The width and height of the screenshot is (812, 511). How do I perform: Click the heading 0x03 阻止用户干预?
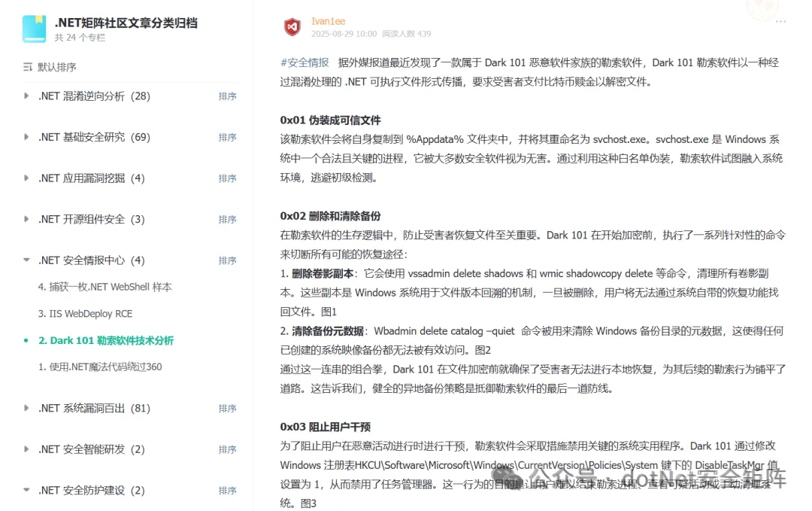326,427
